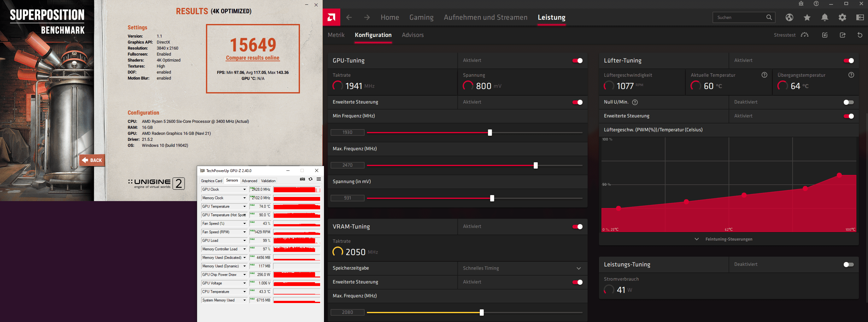The height and width of the screenshot is (322, 868).
Task: Open the web browser globe icon
Action: tap(789, 17)
